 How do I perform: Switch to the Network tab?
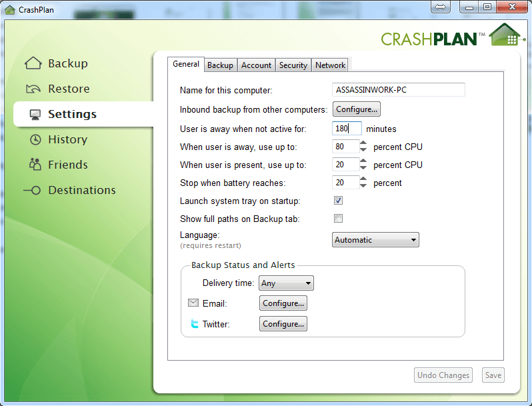click(x=330, y=65)
